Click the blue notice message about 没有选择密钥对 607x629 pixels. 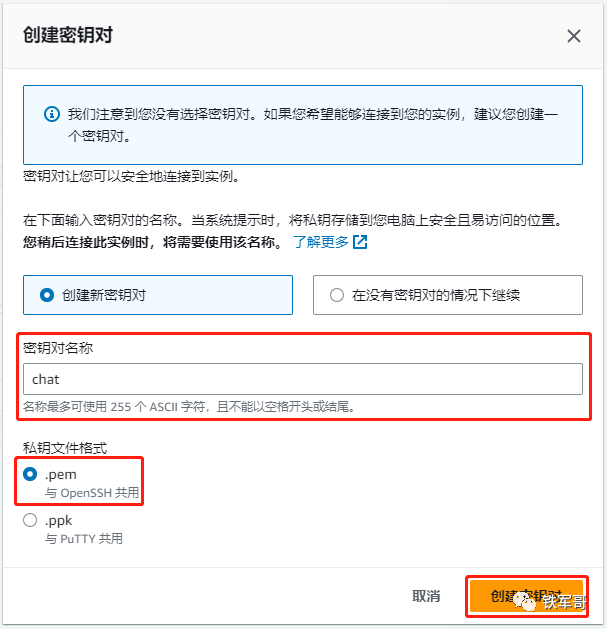pyautogui.click(x=313, y=125)
